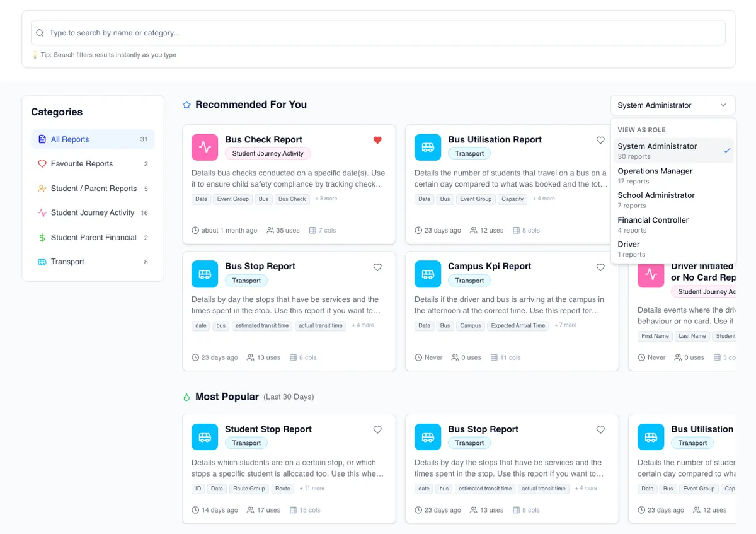
Task: Click the clock icon beside '14 days ago'
Action: click(195, 510)
